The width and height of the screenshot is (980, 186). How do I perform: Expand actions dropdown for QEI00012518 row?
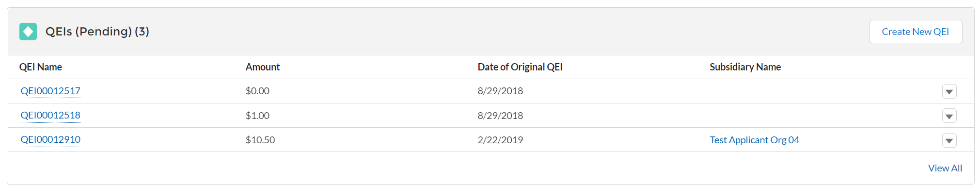949,116
